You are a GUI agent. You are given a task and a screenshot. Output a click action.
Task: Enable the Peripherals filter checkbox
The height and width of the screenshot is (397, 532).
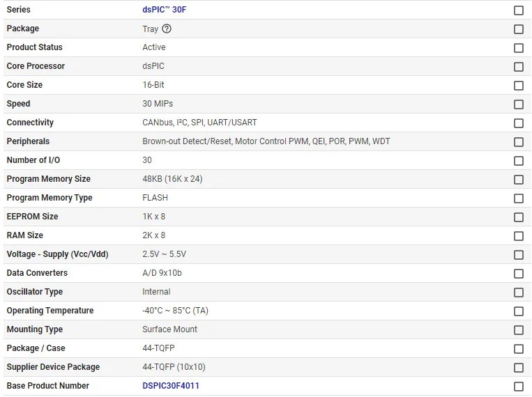tap(519, 142)
